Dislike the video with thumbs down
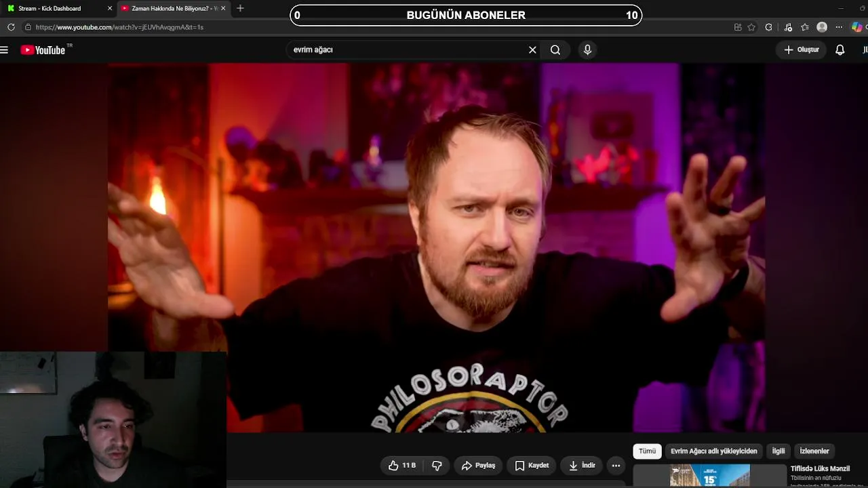Image resolution: width=868 pixels, height=488 pixels. coord(437,466)
